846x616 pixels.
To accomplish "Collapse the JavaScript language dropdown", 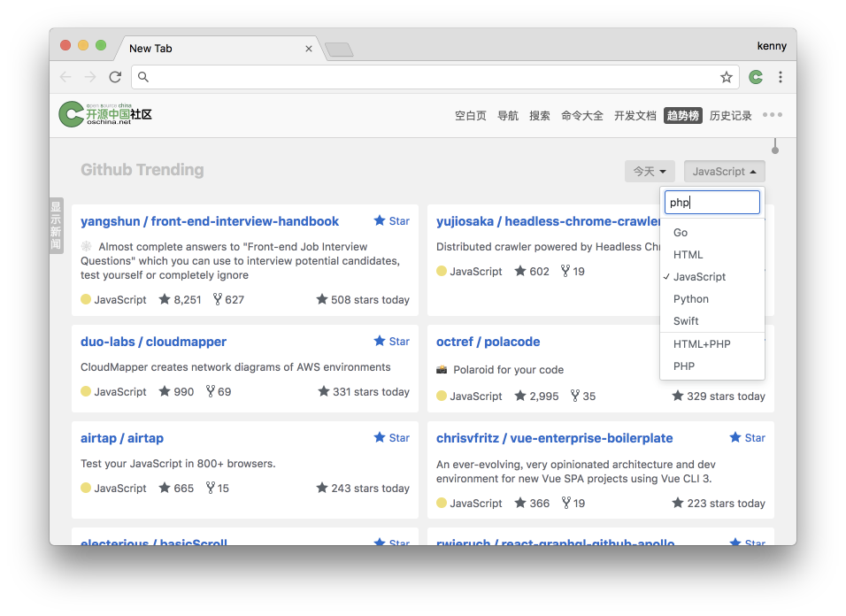I will coord(725,172).
